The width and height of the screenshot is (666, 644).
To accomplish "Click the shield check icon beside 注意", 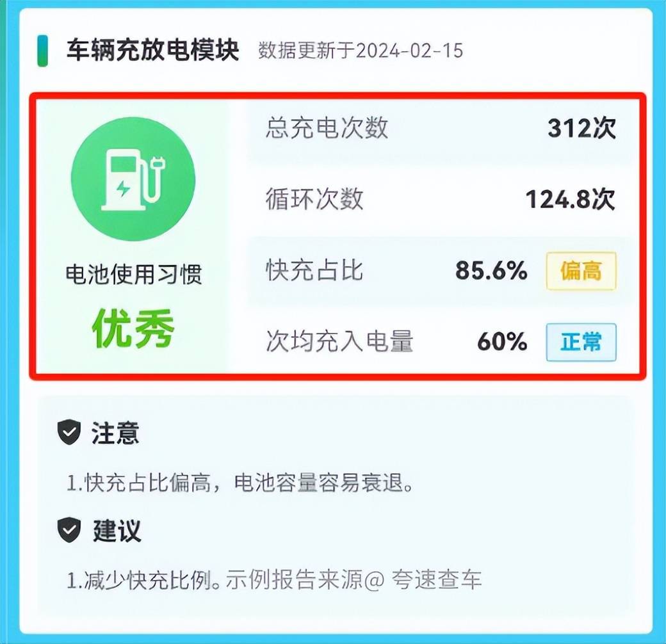I will coord(69,432).
